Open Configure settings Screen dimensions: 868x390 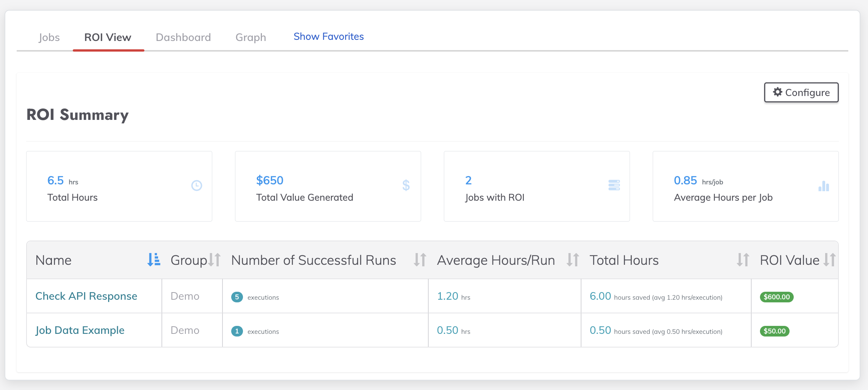(801, 92)
